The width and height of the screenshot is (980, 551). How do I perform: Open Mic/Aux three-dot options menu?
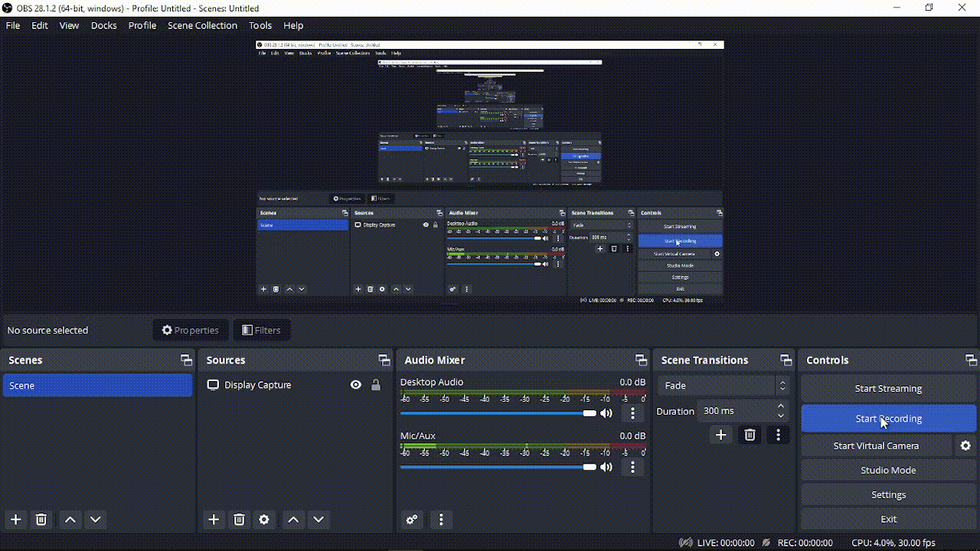tap(632, 467)
